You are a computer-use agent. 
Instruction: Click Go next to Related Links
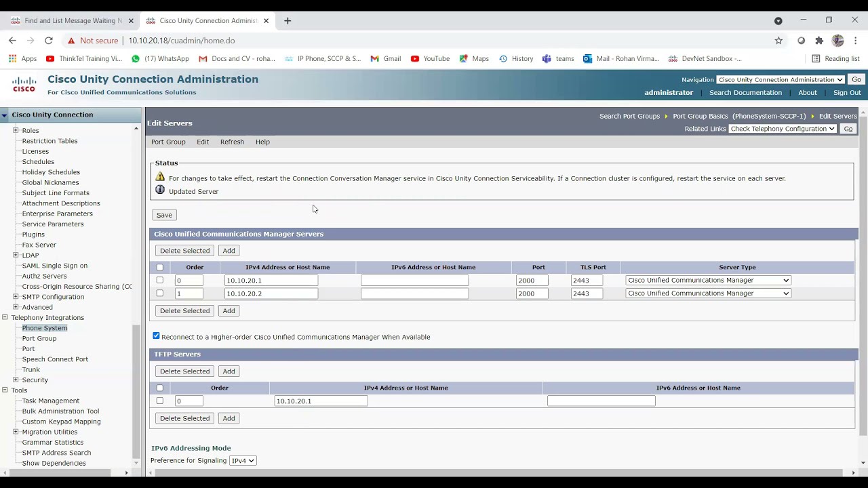(x=848, y=129)
